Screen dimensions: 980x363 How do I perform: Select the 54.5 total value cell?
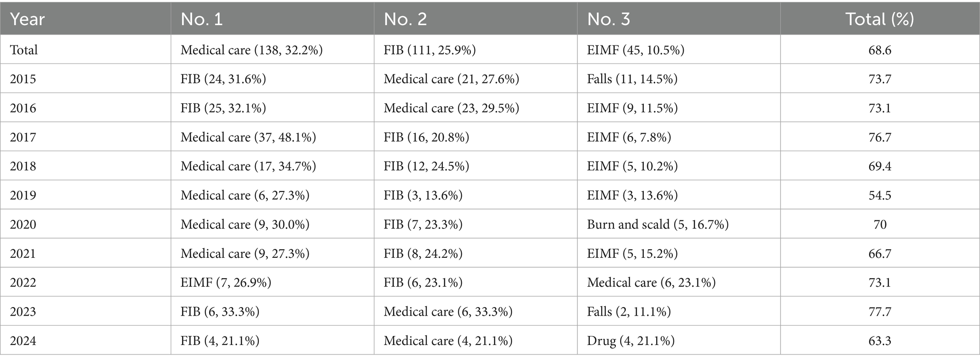pos(879,195)
